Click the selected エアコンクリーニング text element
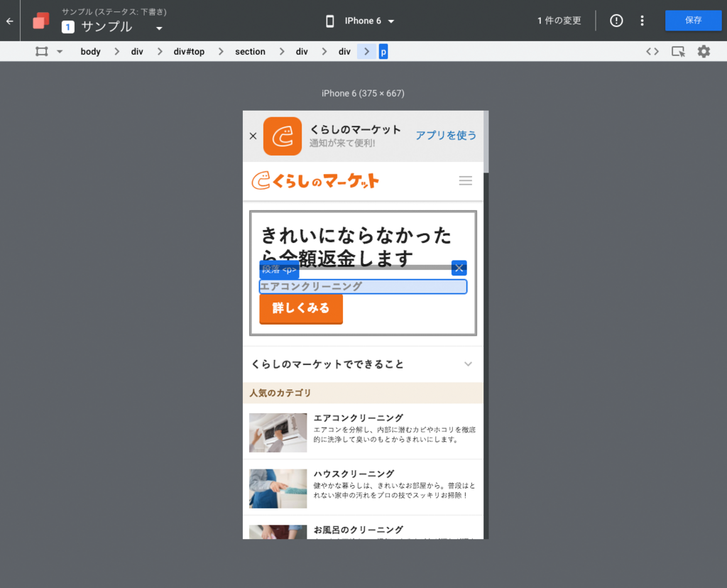The width and height of the screenshot is (727, 588). 363,286
